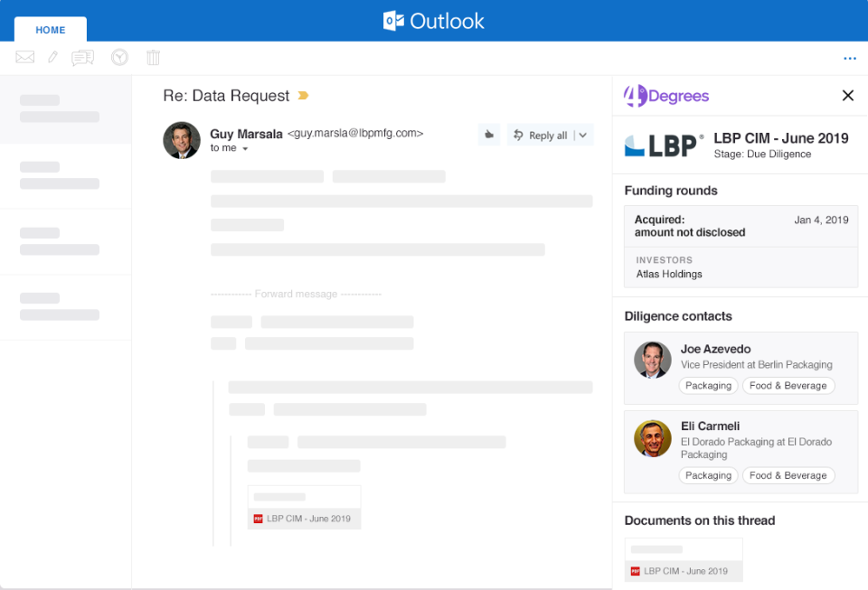This screenshot has height=590, width=868.
Task: Click Reply all button
Action: [541, 135]
